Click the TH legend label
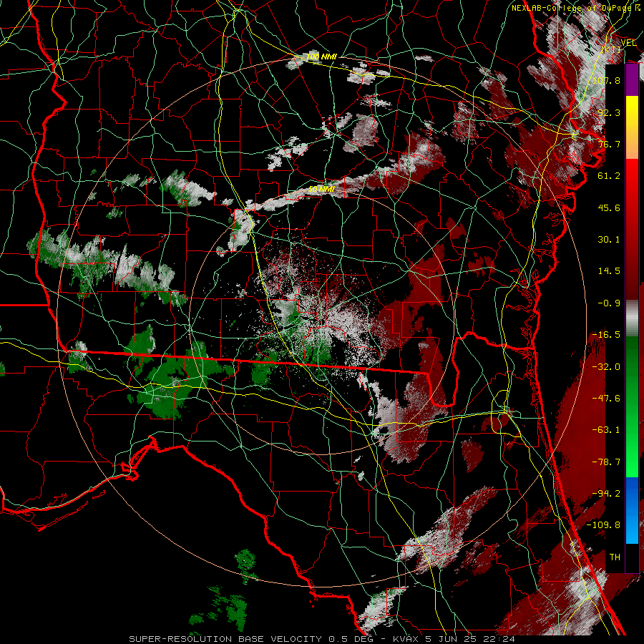Image resolution: width=644 pixels, height=644 pixels. coord(615,557)
